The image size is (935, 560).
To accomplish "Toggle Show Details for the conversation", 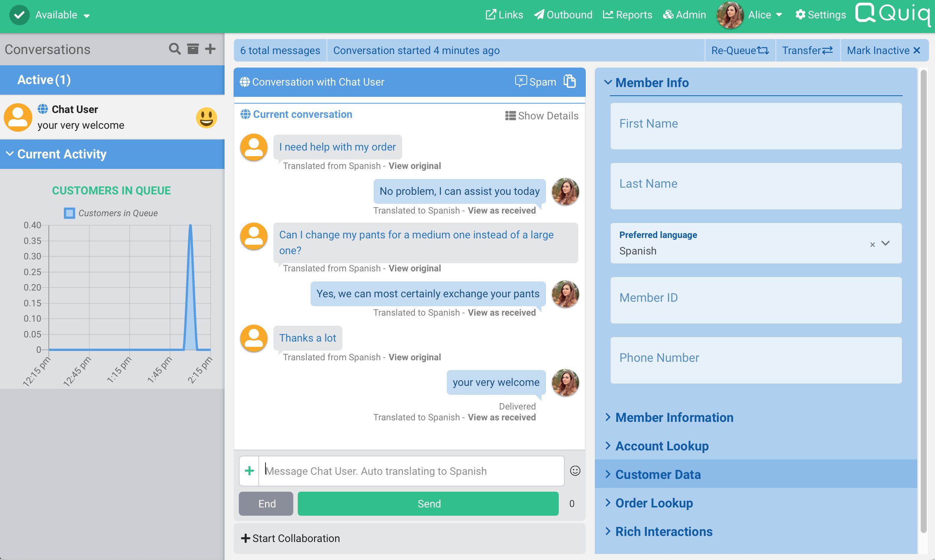I will pyautogui.click(x=542, y=116).
